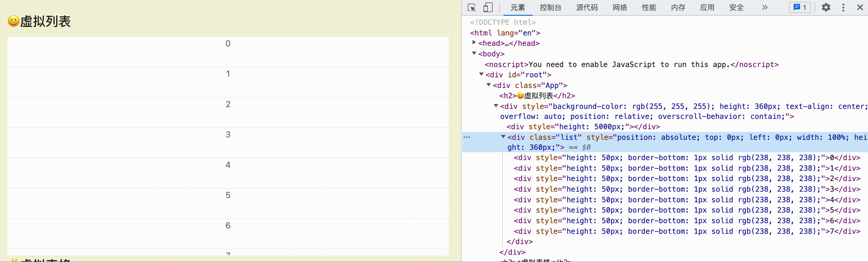The width and height of the screenshot is (868, 262).
Task: Select DOM row containing 1
Action: coord(687,168)
